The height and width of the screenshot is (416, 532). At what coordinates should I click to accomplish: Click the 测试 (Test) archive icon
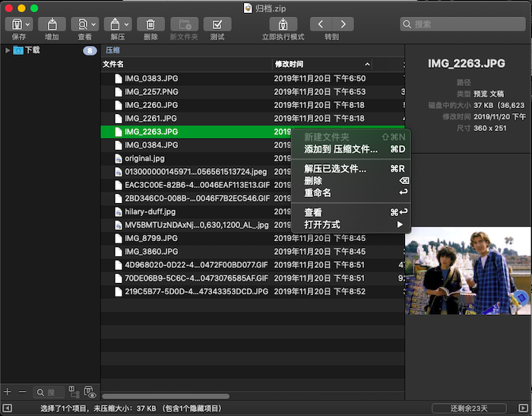(x=217, y=24)
